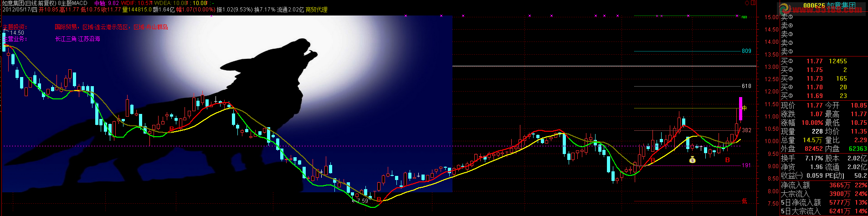Click the 5日净流入额 row value 5777万

click(840, 202)
